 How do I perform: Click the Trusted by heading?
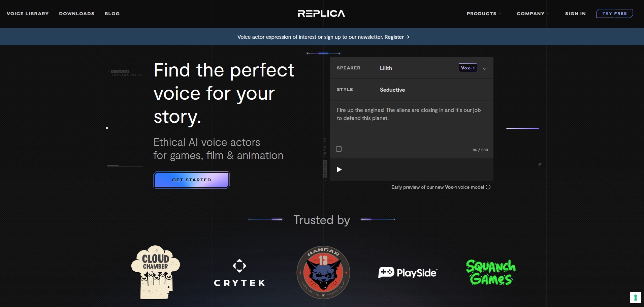point(322,220)
